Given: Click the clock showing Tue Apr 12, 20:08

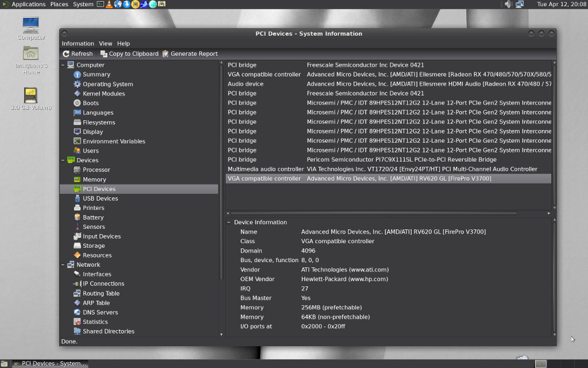Looking at the screenshot, I should click(x=561, y=4).
